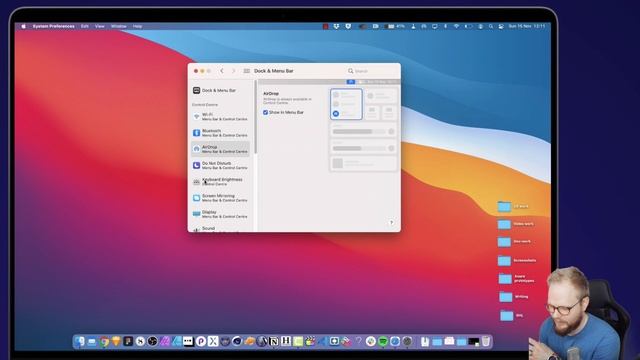Toggle the Show in Menu Bar checkbox
Viewport: 640px width, 360px height.
[265, 112]
